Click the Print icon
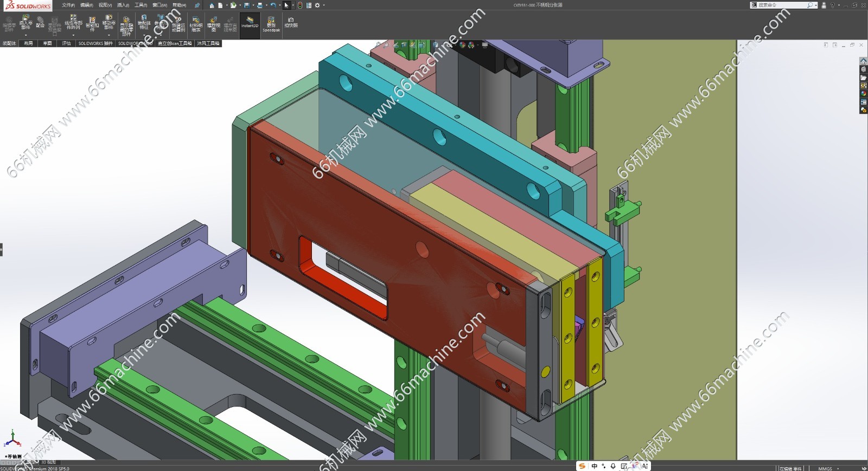This screenshot has width=868, height=471. (260, 5)
